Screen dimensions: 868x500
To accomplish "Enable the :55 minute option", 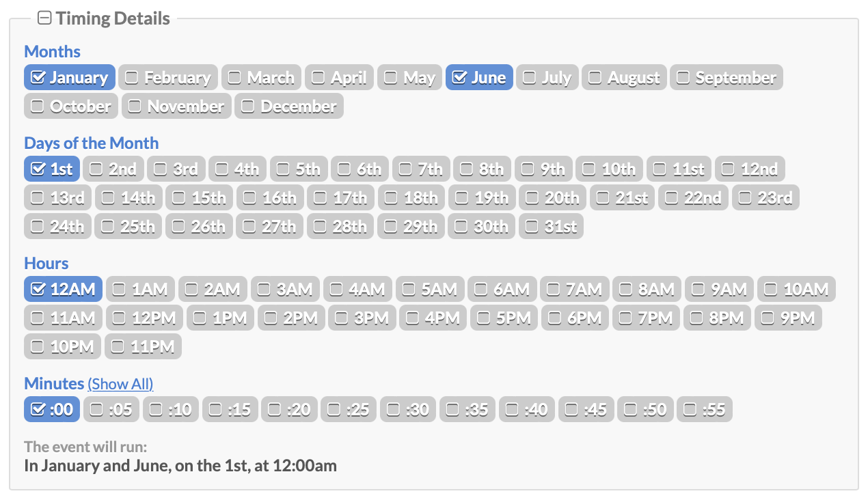I will (705, 409).
